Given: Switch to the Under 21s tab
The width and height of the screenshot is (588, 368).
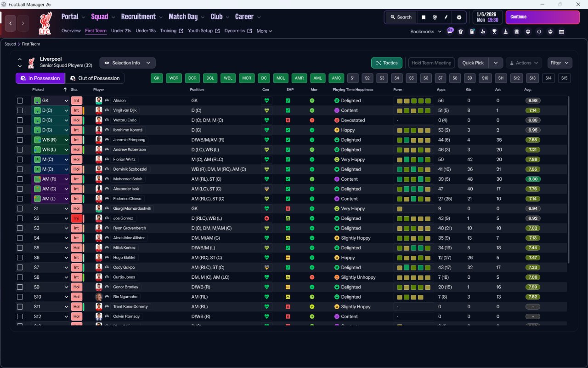Looking at the screenshot, I should click(121, 31).
